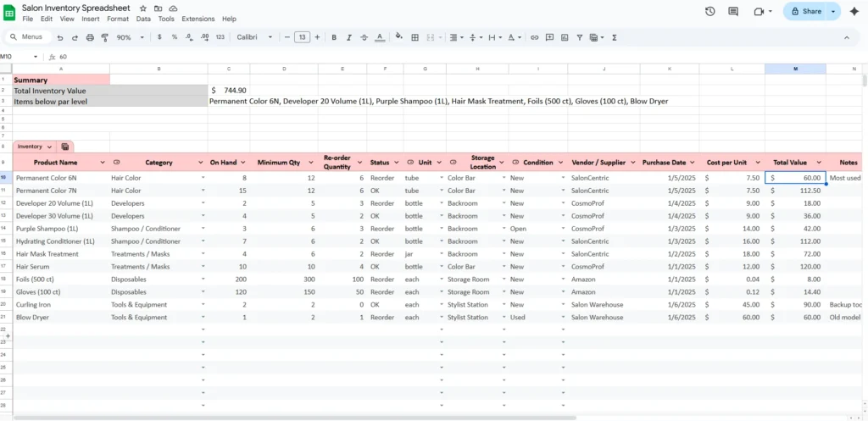Viewport: 868px width, 421px height.
Task: Click the font size field showing 13
Action: pos(302,37)
